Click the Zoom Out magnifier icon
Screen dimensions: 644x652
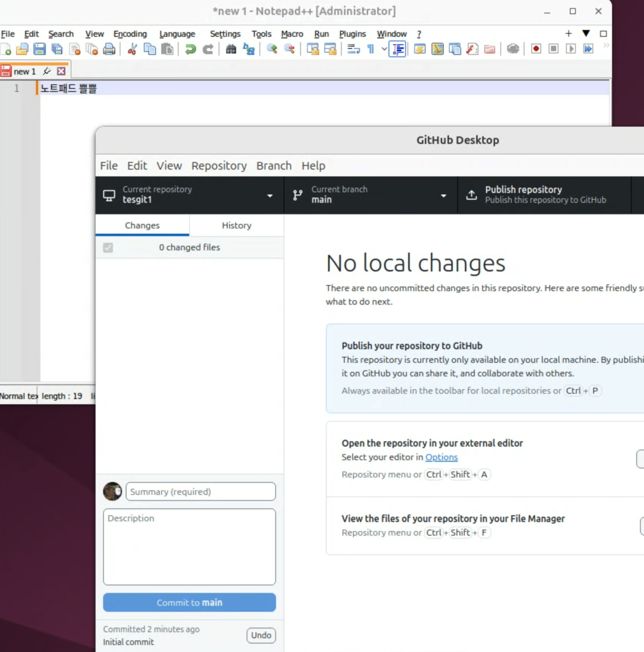pyautogui.click(x=290, y=49)
